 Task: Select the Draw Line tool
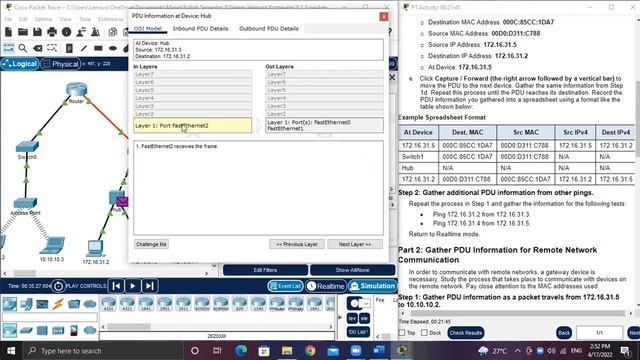point(84,48)
